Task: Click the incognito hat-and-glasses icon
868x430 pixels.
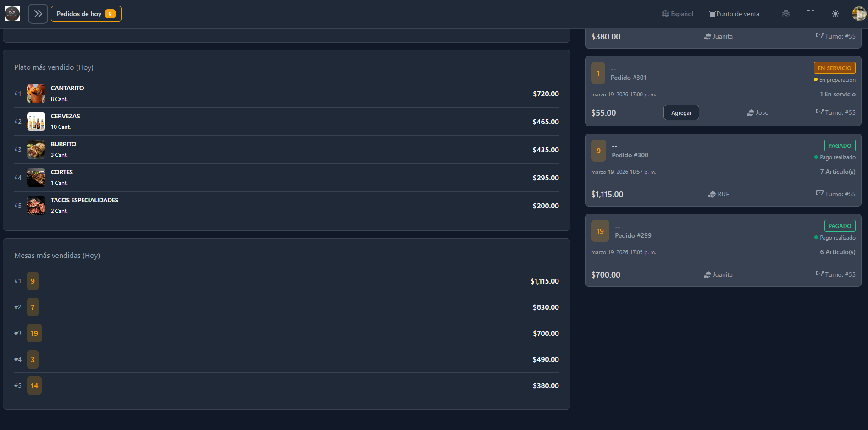Action: (785, 14)
